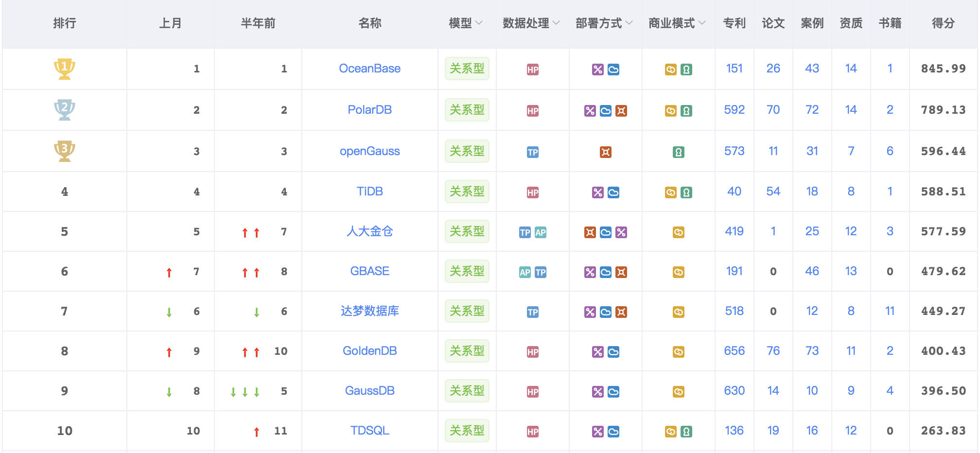This screenshot has height=453, width=980.
Task: Open the openGauss database link
Action: point(370,151)
